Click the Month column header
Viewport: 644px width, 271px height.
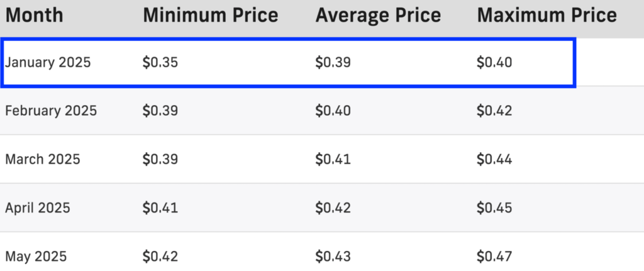coord(34,16)
